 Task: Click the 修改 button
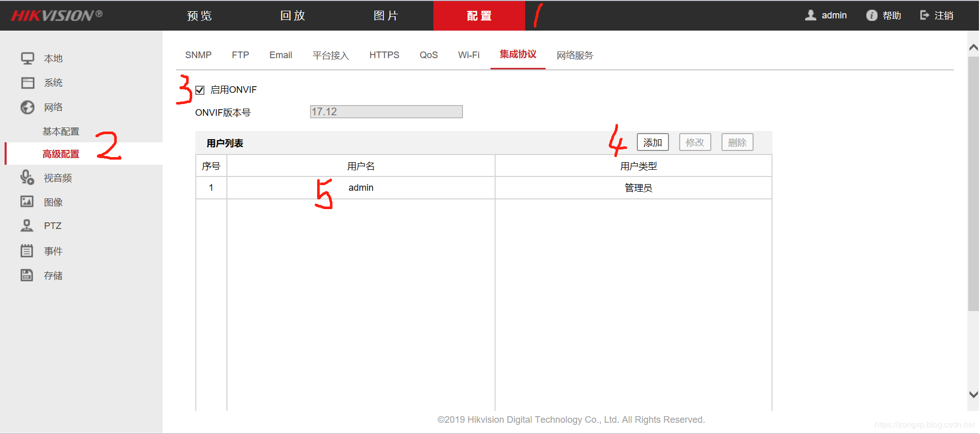tap(695, 142)
